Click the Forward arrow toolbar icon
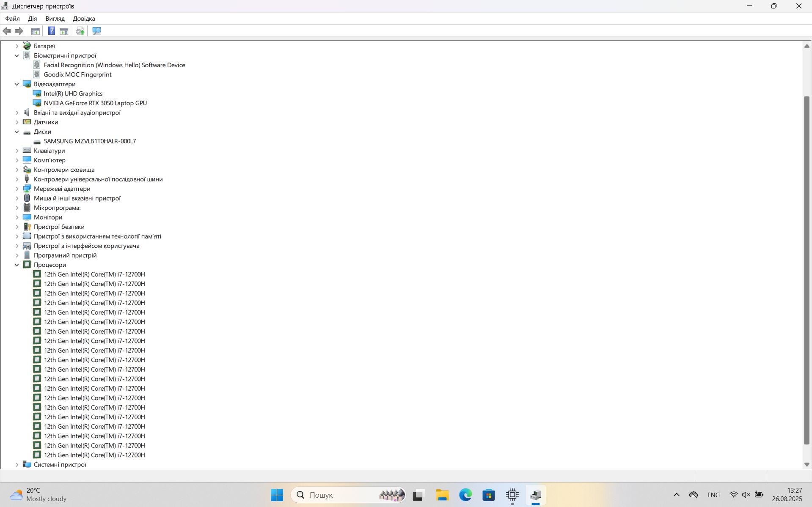Image resolution: width=812 pixels, height=507 pixels. click(19, 31)
